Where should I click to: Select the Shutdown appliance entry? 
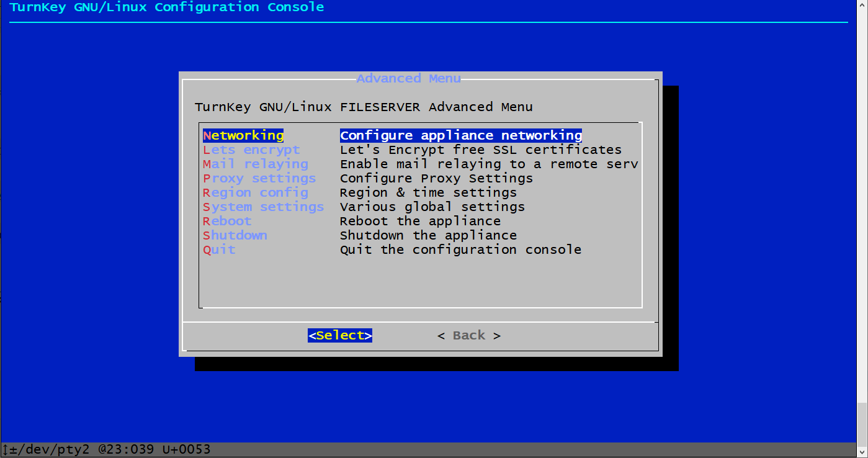pyautogui.click(x=235, y=235)
